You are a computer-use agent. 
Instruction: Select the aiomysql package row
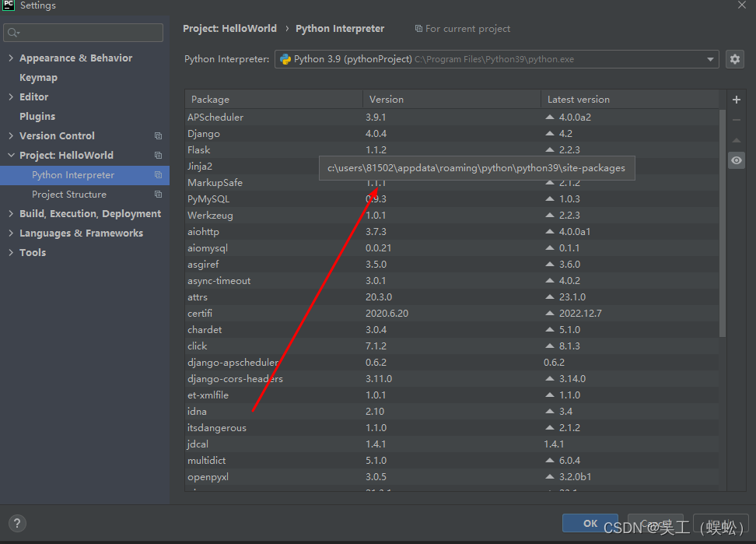[x=452, y=248]
